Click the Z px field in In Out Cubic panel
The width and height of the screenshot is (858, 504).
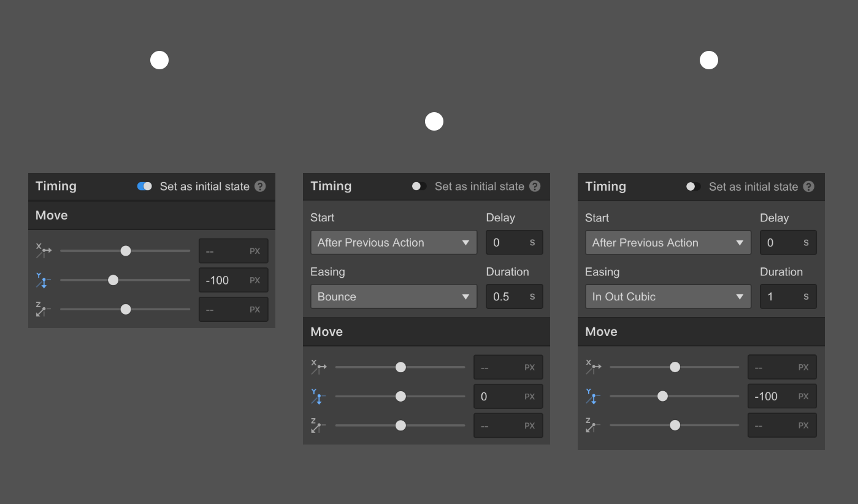pyautogui.click(x=783, y=426)
